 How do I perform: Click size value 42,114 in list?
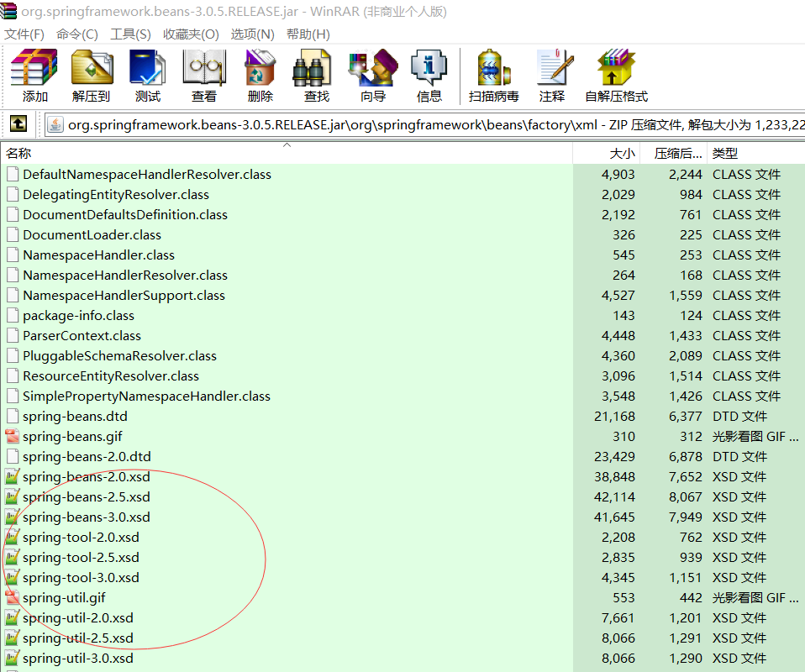(x=614, y=497)
